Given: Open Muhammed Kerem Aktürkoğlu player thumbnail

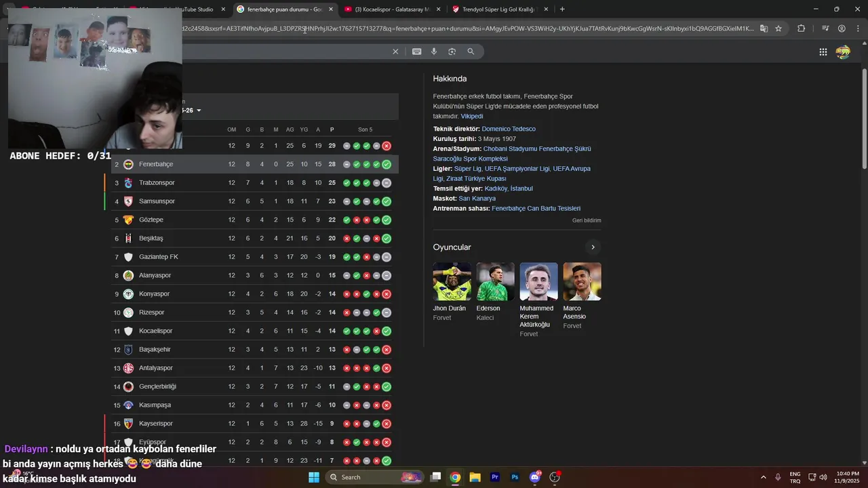Looking at the screenshot, I should pos(538,281).
